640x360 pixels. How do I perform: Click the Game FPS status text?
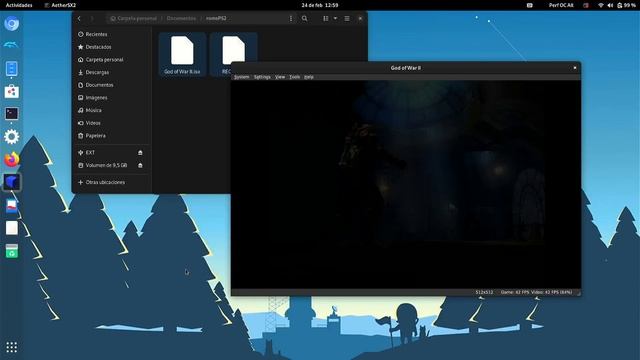pos(514,292)
